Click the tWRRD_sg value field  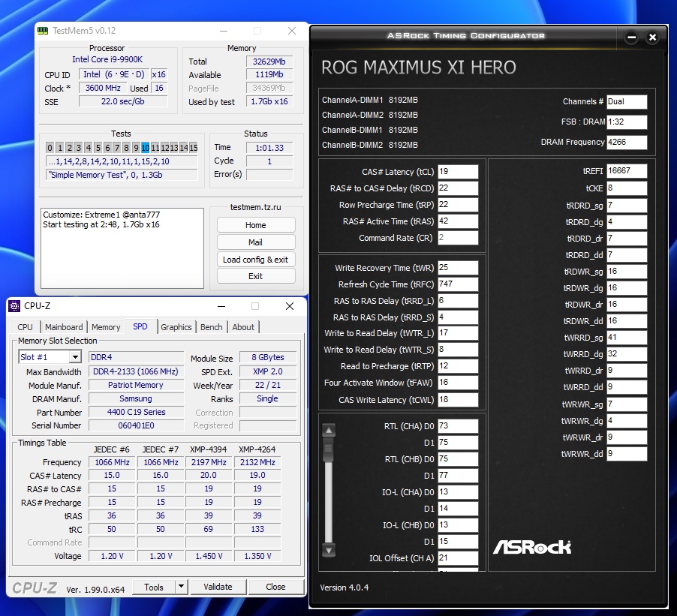(627, 338)
